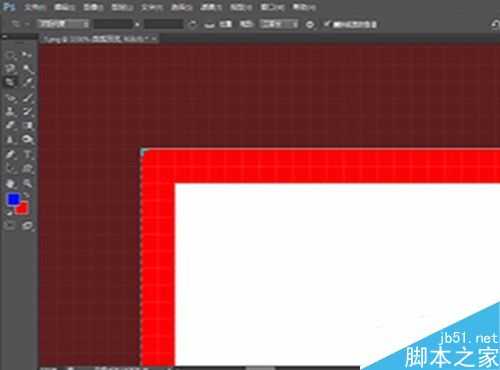Reset the crop using the options bar arrow

pyautogui.click(x=495, y=25)
